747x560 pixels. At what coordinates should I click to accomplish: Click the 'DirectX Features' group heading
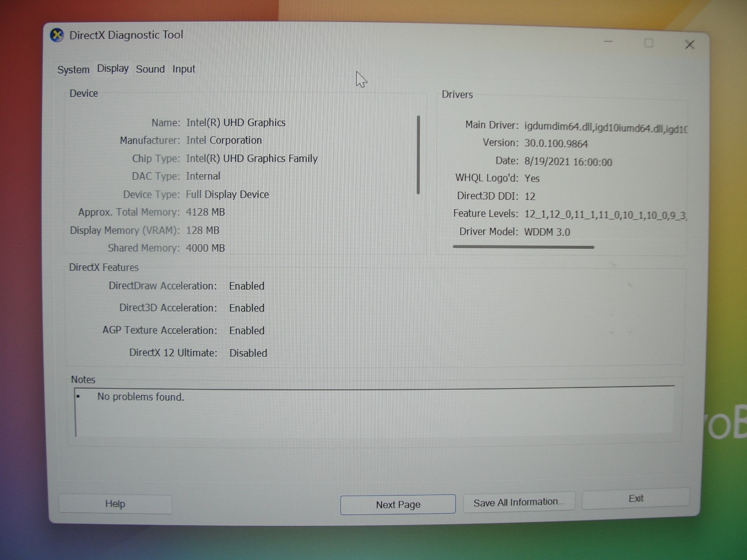[x=104, y=267]
